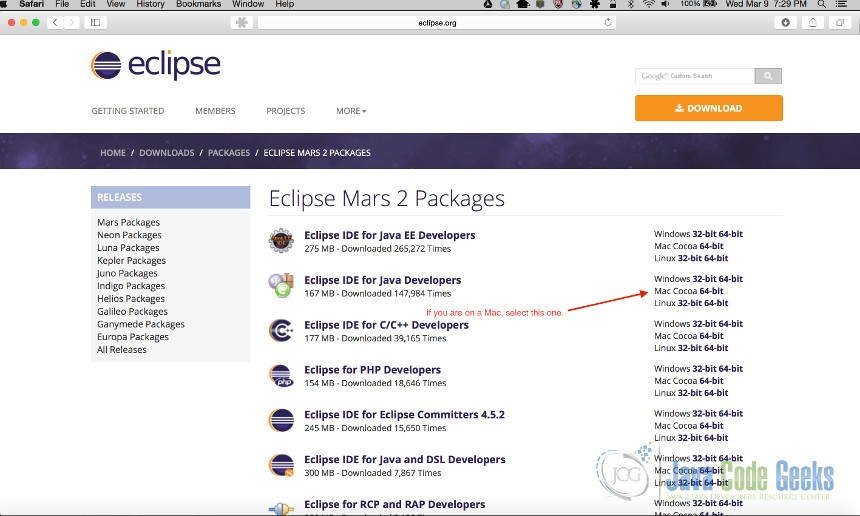Screen dimensions: 860x516
Task: Click the Wi-Fi status icon
Action: click(648, 4)
